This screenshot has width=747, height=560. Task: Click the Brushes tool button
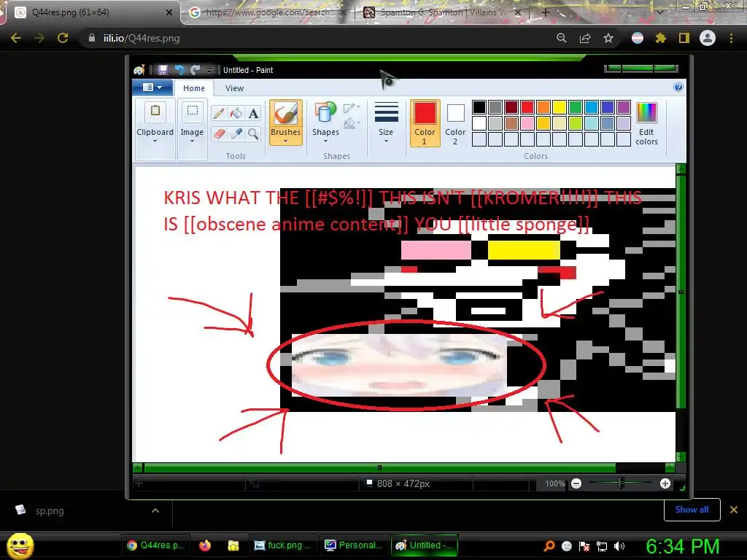(285, 122)
